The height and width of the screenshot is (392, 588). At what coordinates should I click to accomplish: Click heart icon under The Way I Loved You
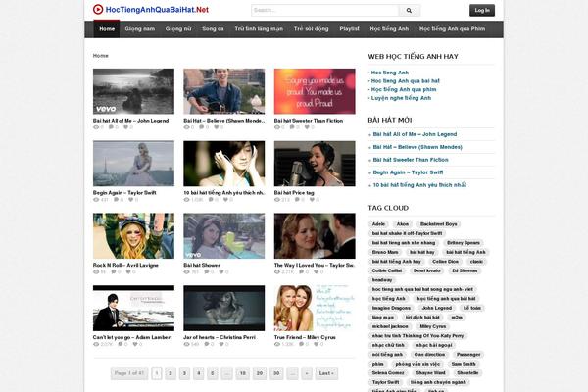317,272
